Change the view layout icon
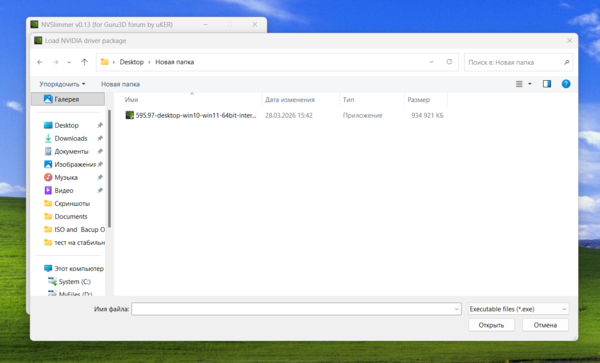Screen dimensions: 600x363 coord(519,84)
